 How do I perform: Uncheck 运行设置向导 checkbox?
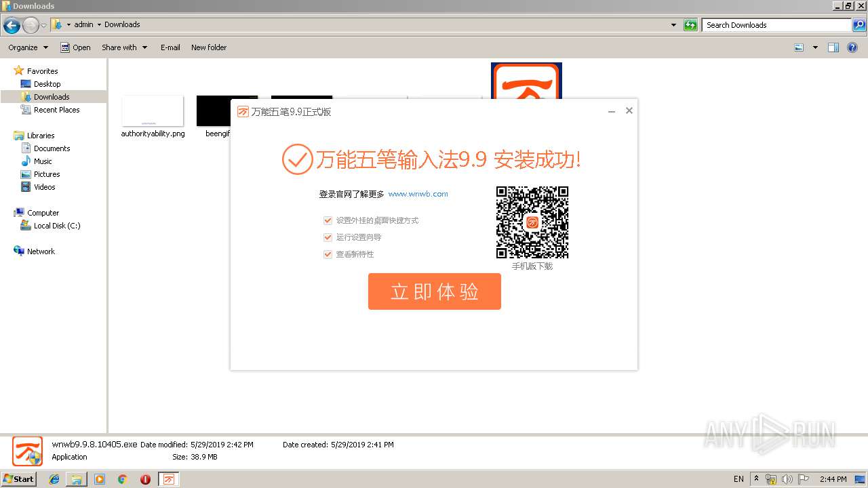[328, 237]
